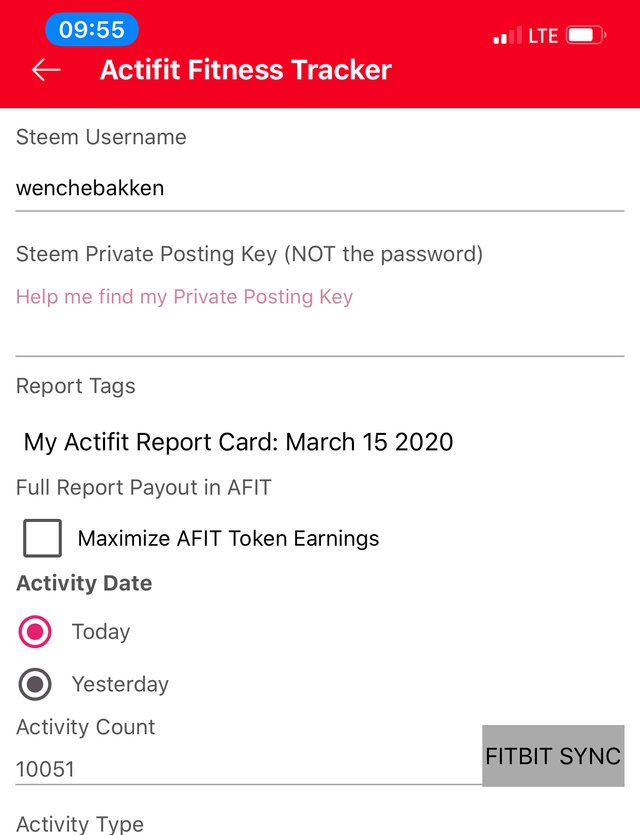Image resolution: width=640 pixels, height=835 pixels.
Task: Tap the back arrow icon
Action: click(46, 70)
